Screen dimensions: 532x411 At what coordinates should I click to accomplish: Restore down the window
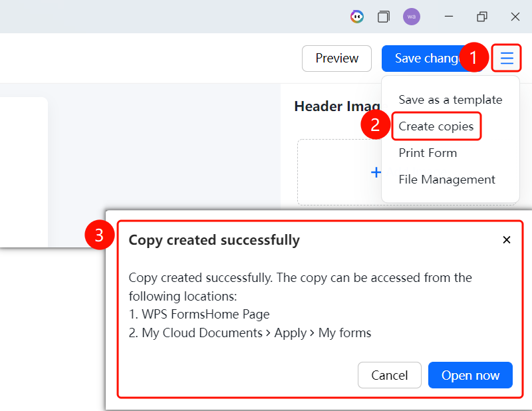(x=481, y=16)
